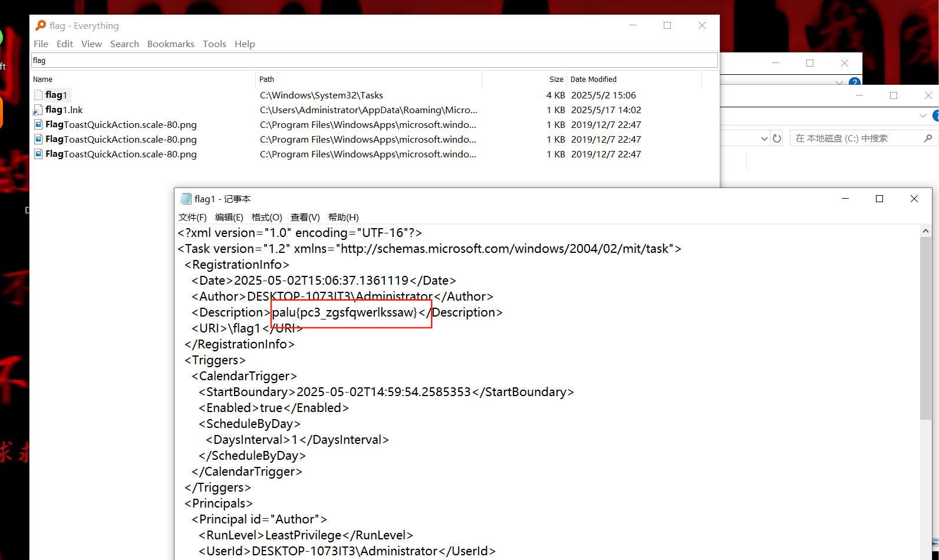
Task: Click the Everything search box containing flag
Action: click(374, 60)
